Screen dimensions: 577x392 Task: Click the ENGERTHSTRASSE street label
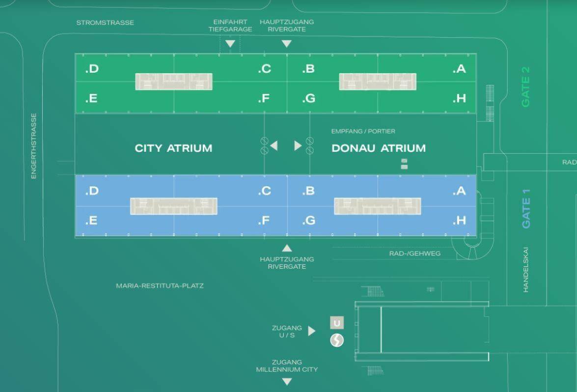pos(33,146)
